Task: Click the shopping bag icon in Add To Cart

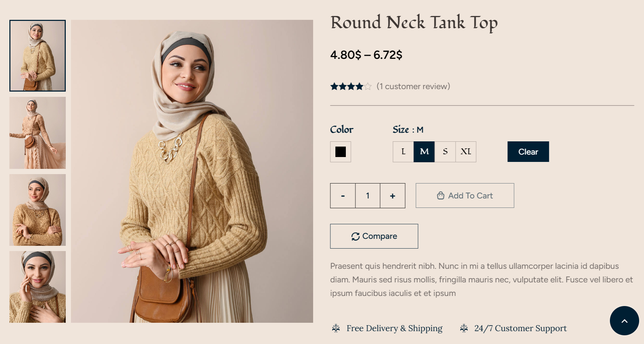Action: point(440,196)
